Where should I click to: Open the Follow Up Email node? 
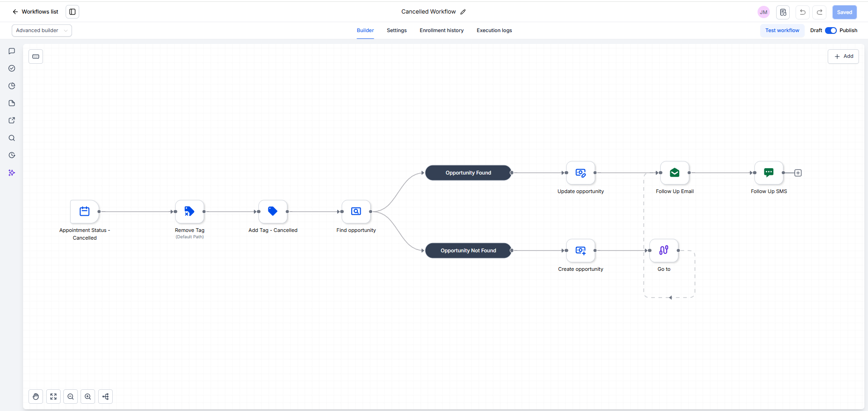[675, 173]
